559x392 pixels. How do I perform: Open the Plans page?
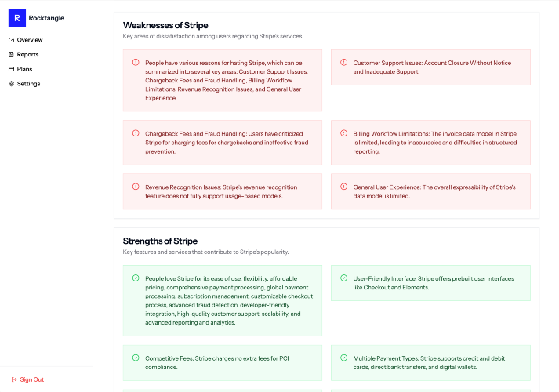pyautogui.click(x=20, y=69)
